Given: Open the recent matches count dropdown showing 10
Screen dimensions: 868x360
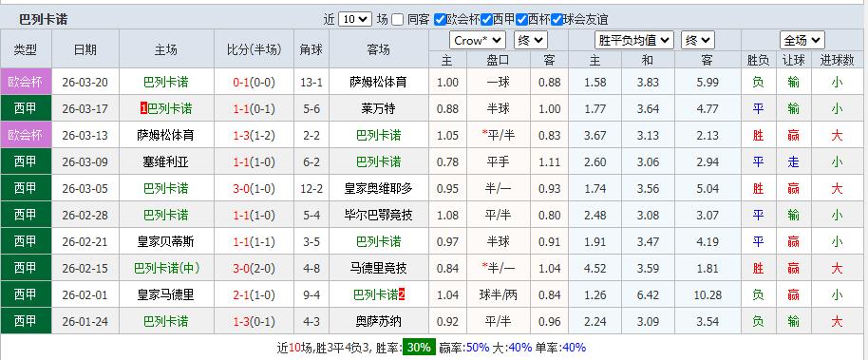Looking at the screenshot, I should click(x=354, y=19).
